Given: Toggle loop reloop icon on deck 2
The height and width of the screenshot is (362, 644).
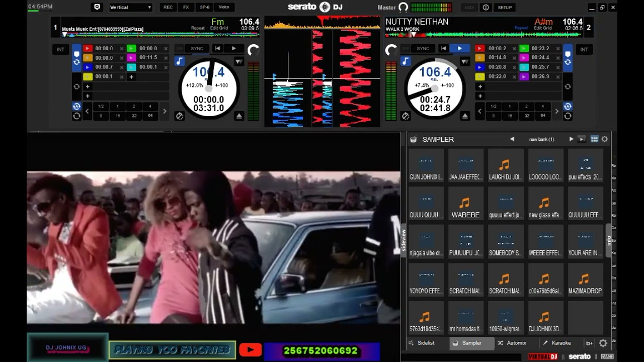Looking at the screenshot, I should (568, 116).
